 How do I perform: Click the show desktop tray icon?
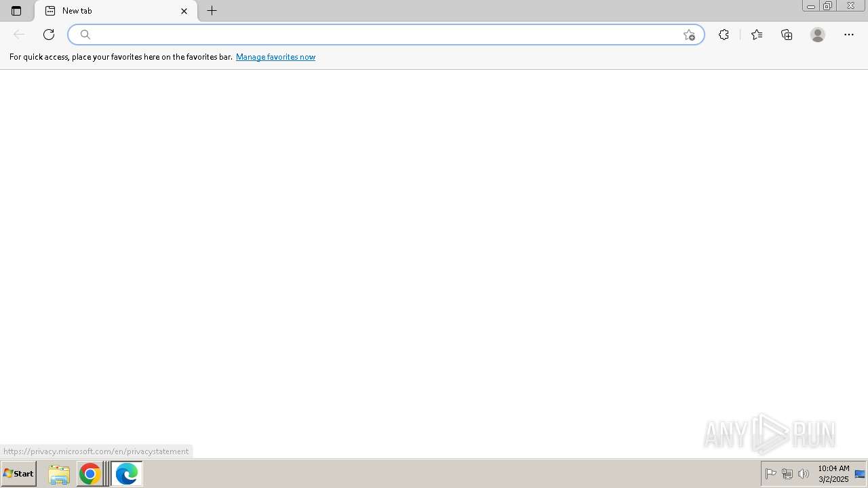860,474
